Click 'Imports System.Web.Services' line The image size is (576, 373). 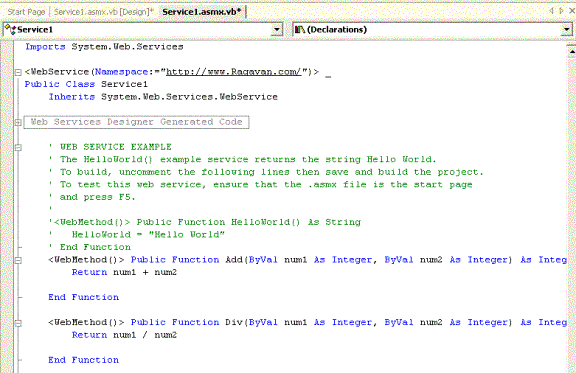104,47
